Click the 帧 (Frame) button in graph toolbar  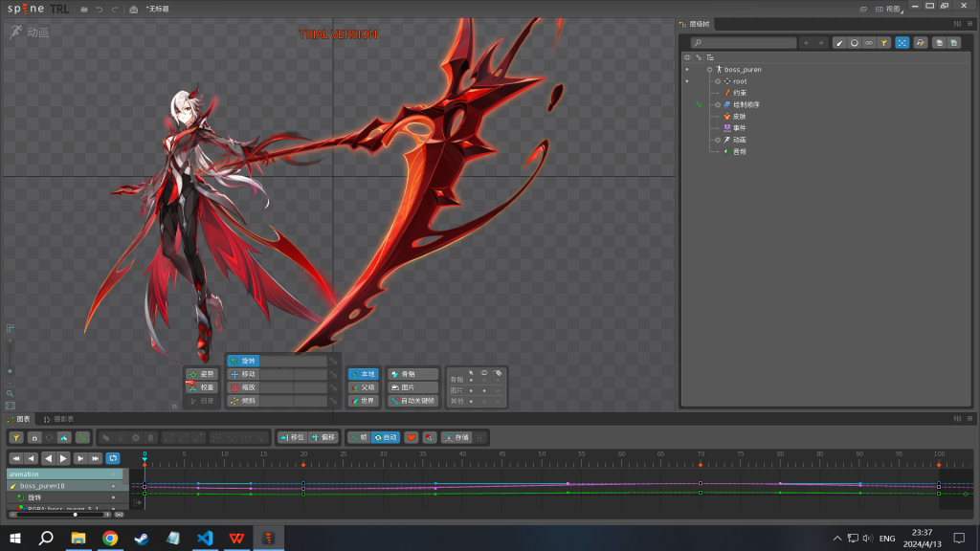[359, 438]
